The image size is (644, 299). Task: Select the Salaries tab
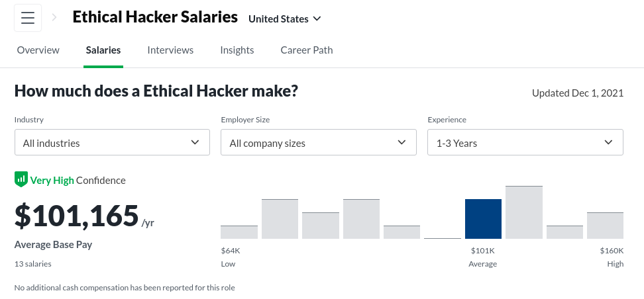click(103, 50)
